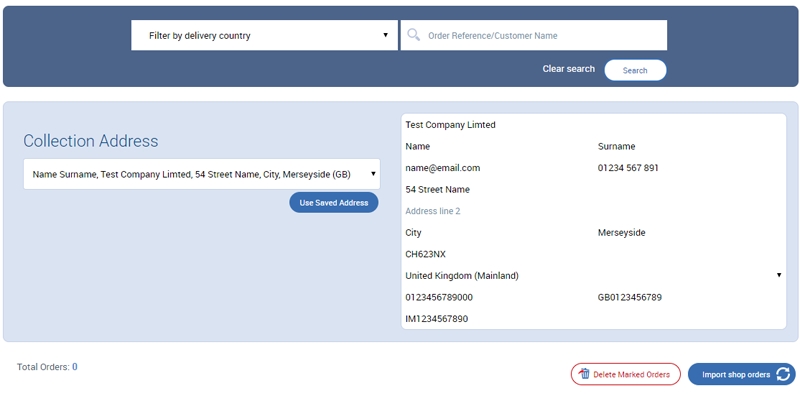Click the 0123456789000 field
The height and width of the screenshot is (396, 800).
(x=498, y=297)
